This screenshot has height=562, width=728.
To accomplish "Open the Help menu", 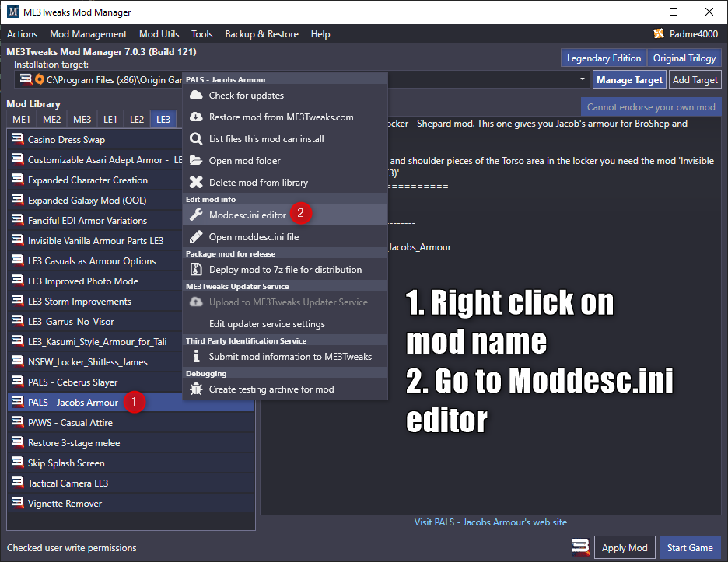I will click(320, 34).
